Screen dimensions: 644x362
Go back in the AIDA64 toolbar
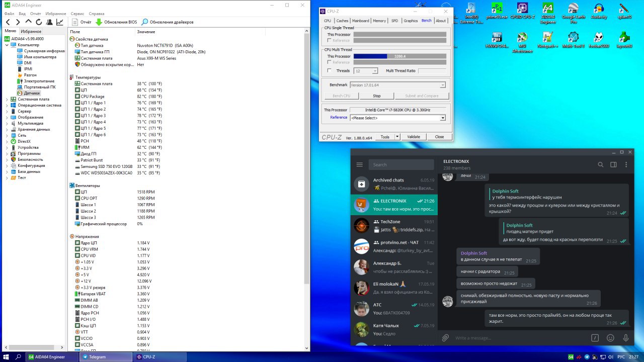click(8, 22)
